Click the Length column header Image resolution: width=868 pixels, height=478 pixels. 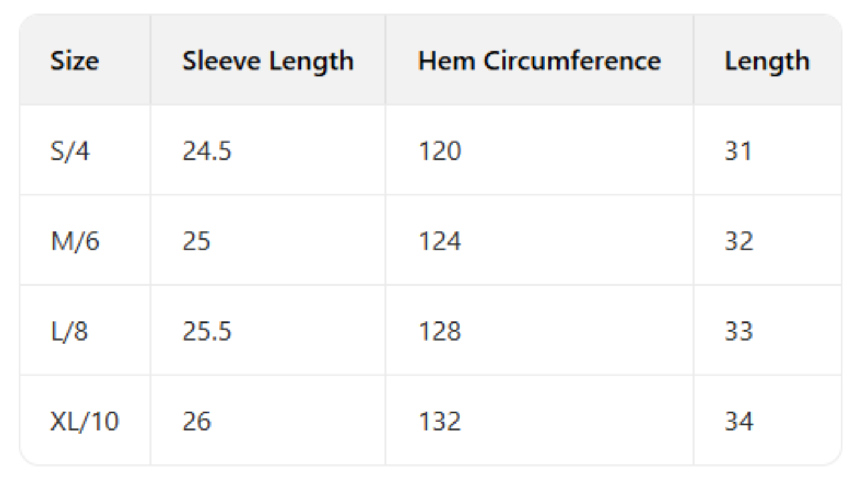[767, 61]
